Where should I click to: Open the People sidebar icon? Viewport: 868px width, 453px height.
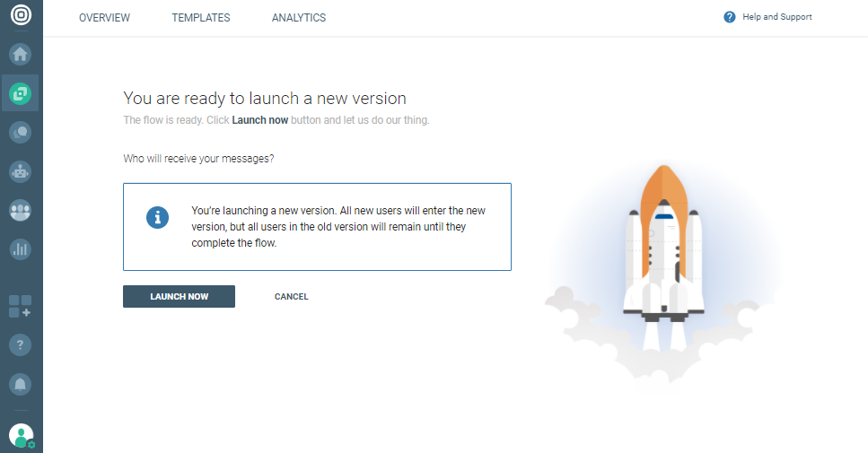(21, 211)
